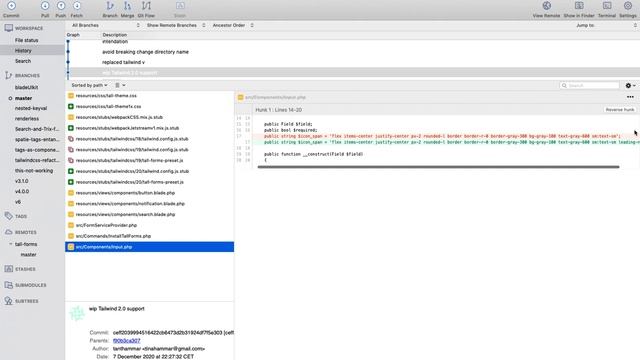This screenshot has width=640, height=360.
Task: Open View Remote from the toolbar
Action: tap(547, 6)
